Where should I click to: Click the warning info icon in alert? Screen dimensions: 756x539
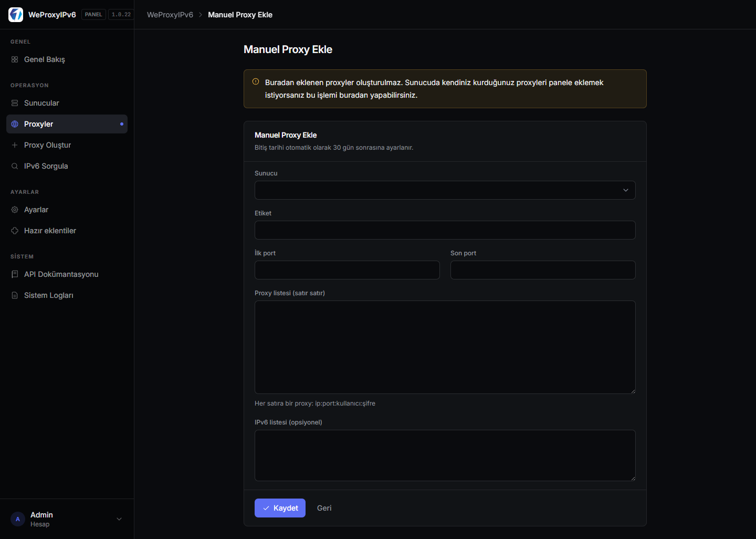256,81
